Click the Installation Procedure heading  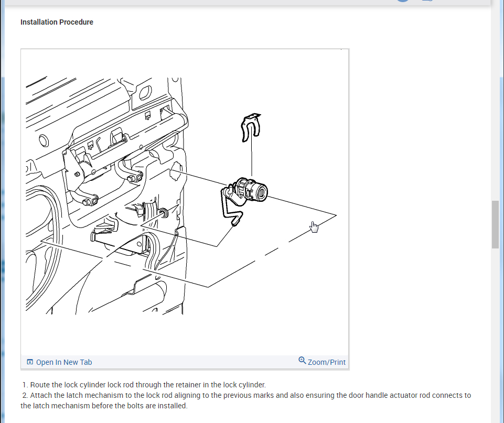tap(57, 22)
